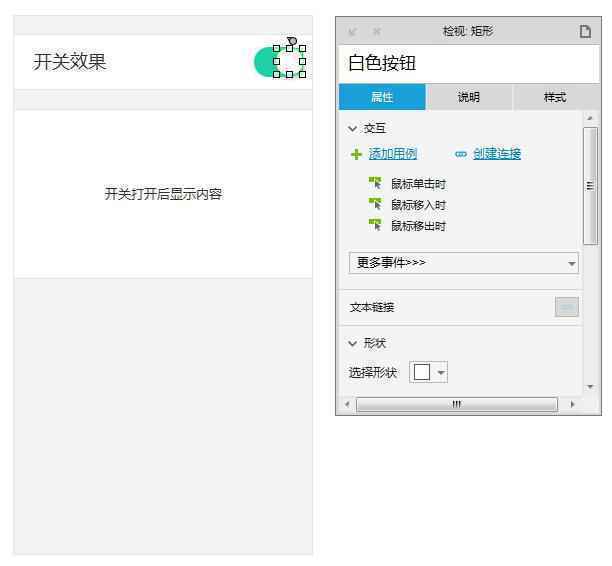Viewport: 612px width, 566px height.
Task: Click the event icon next to 鼠标移出时
Action: point(375,225)
